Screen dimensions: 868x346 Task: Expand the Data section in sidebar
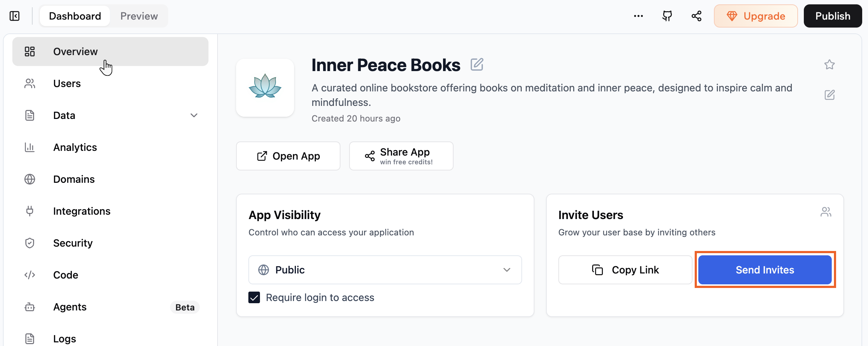point(194,115)
